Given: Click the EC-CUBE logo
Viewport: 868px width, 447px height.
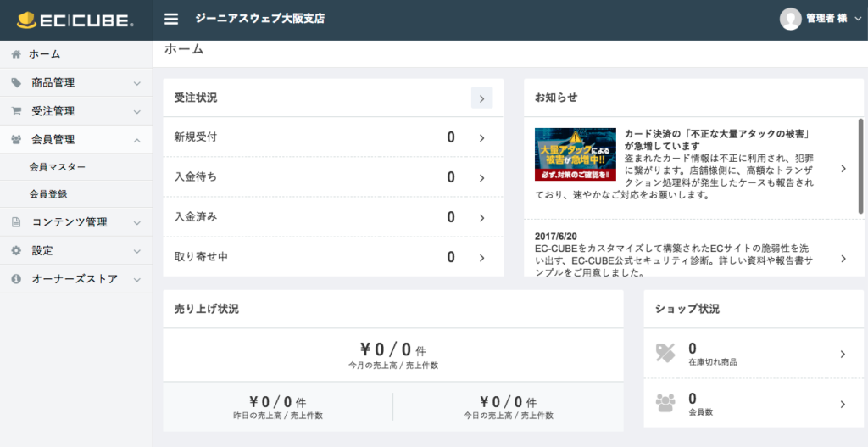Looking at the screenshot, I should coord(75,20).
